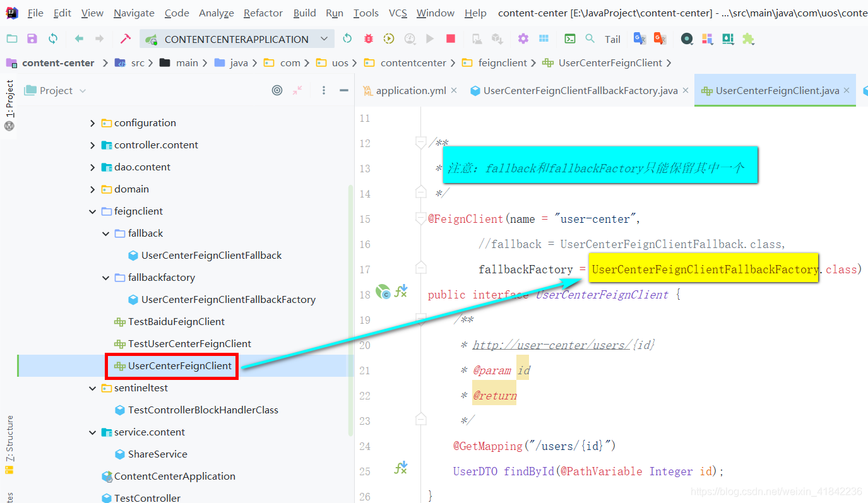Open the Terminal toolbar icon
868x503 pixels.
click(569, 39)
